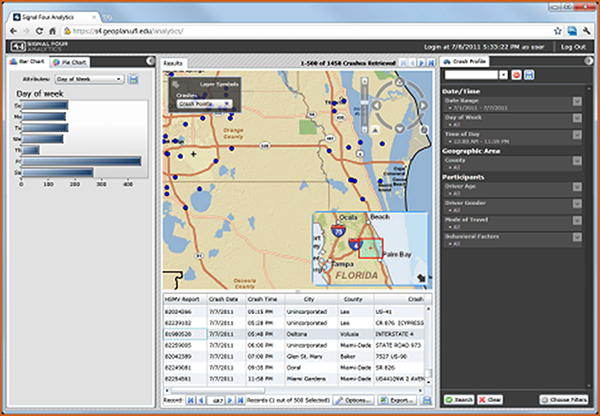600x416 pixels.
Task: Go to the next crash results page
Action: coord(422,63)
